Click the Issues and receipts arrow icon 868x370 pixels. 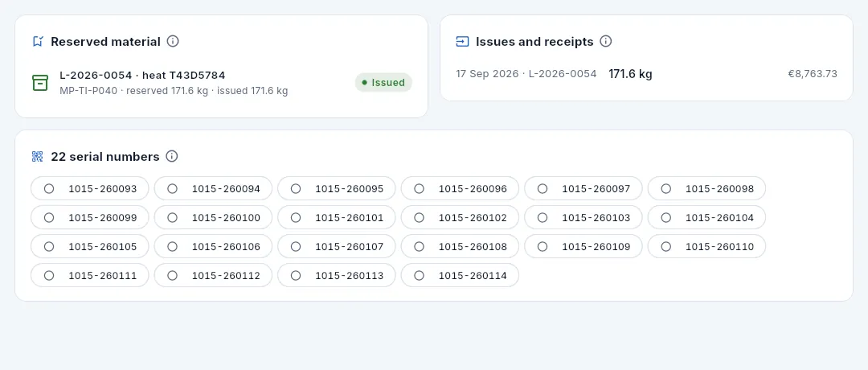(462, 42)
